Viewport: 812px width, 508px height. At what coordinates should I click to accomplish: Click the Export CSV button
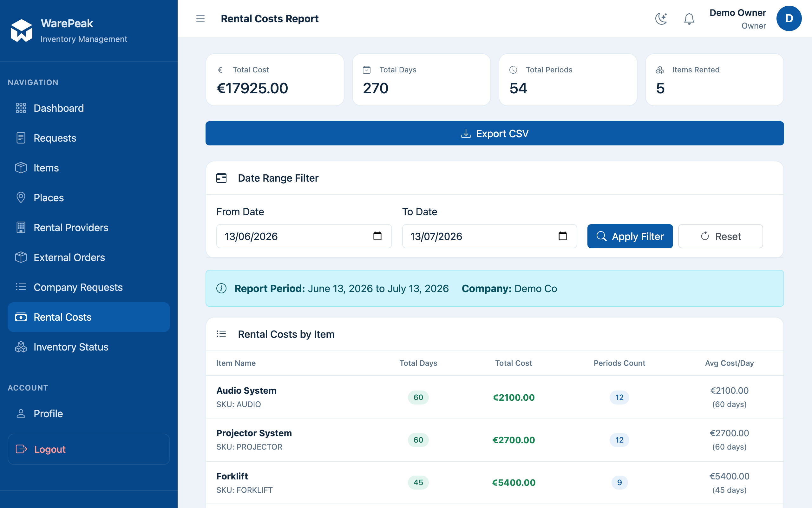point(494,133)
